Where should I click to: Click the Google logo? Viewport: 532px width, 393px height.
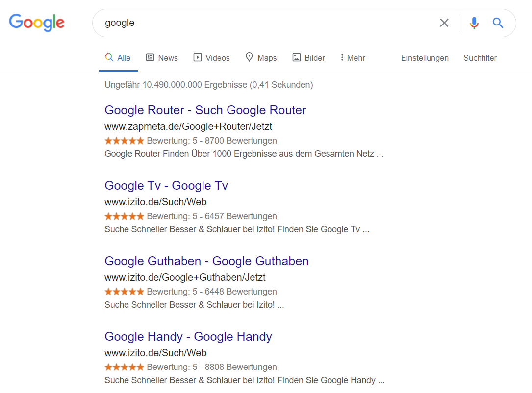coord(37,23)
